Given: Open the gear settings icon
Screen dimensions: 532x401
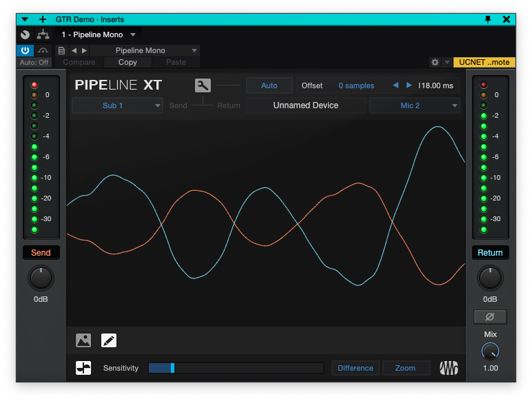Looking at the screenshot, I should [435, 62].
